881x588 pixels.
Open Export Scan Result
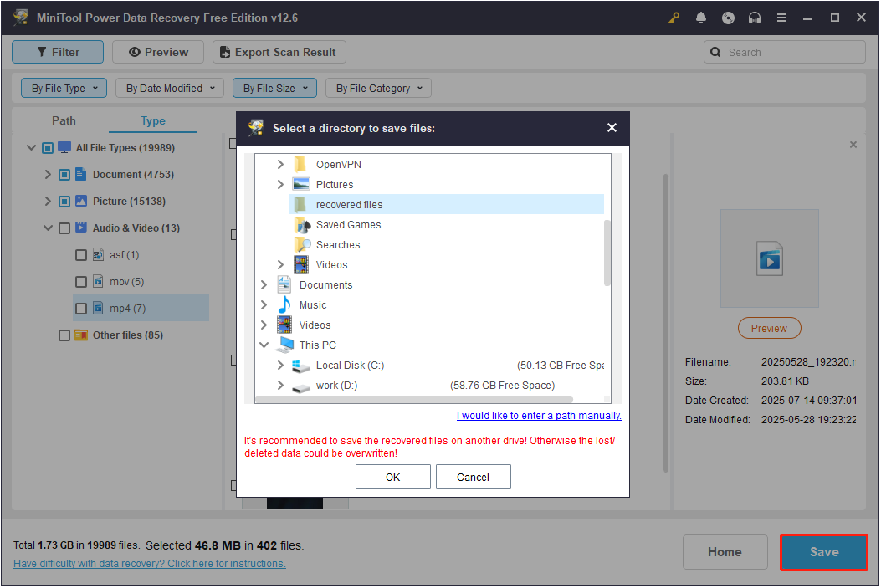pos(279,52)
